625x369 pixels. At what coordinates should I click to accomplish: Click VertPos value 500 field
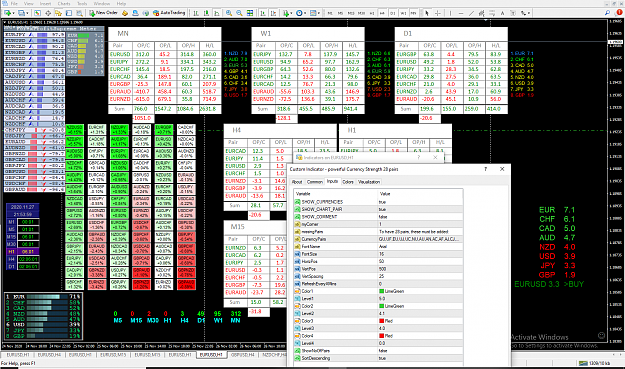420,269
